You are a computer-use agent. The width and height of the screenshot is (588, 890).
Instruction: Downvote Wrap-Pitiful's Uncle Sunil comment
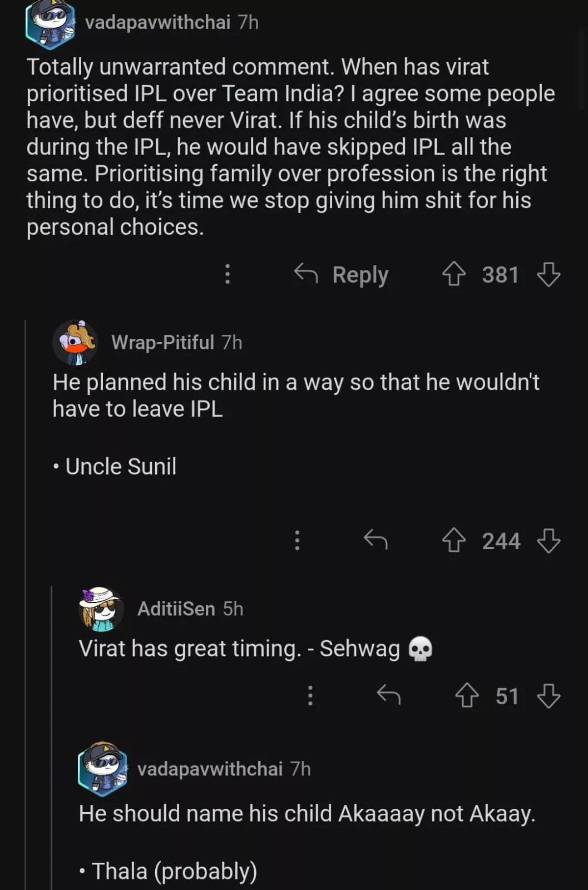[549, 540]
